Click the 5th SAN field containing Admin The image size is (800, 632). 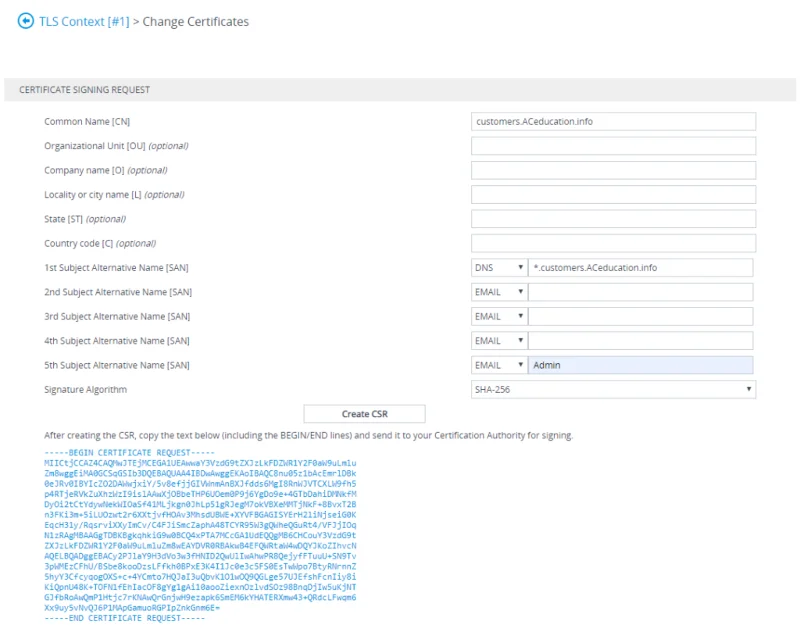pyautogui.click(x=640, y=365)
